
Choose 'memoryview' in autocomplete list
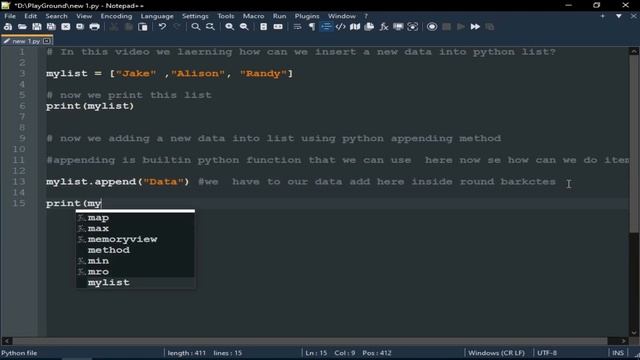coord(136,239)
